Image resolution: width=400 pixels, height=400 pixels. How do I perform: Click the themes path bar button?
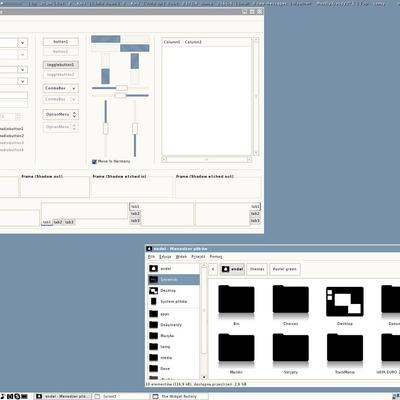[x=257, y=269]
